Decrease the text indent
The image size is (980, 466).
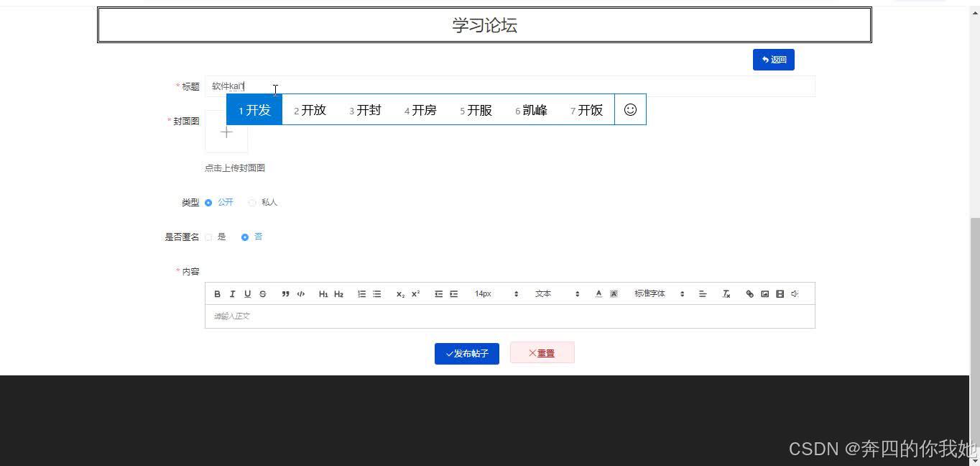click(x=438, y=294)
